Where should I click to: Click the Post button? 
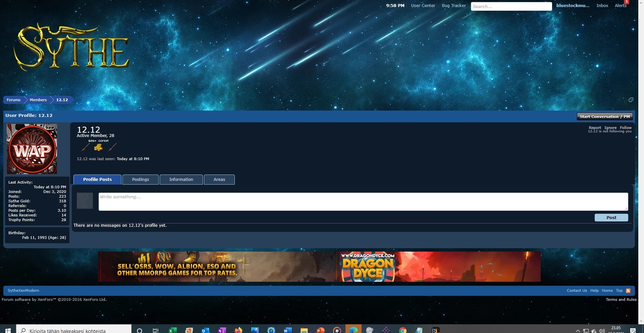[611, 218]
